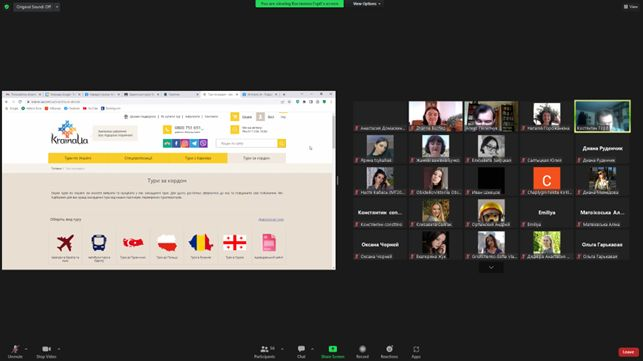Switch to the first browser tab
Screen dimensions: 643x361
[x=23, y=94]
